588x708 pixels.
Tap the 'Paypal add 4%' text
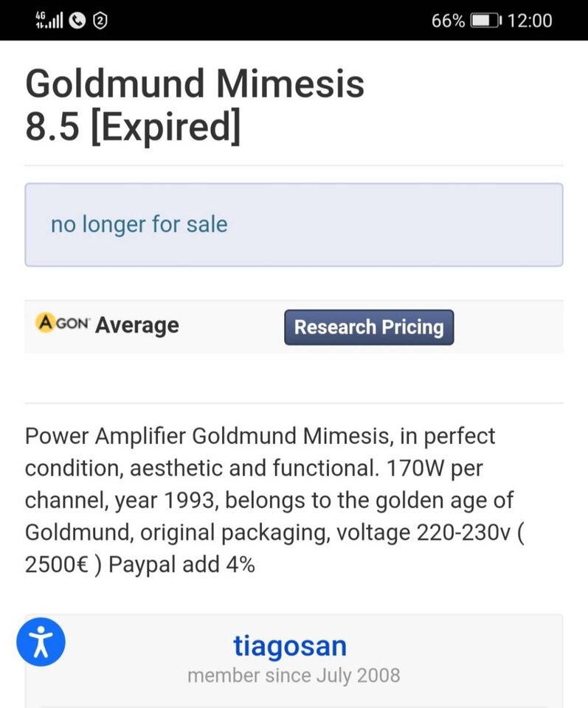coord(181,564)
